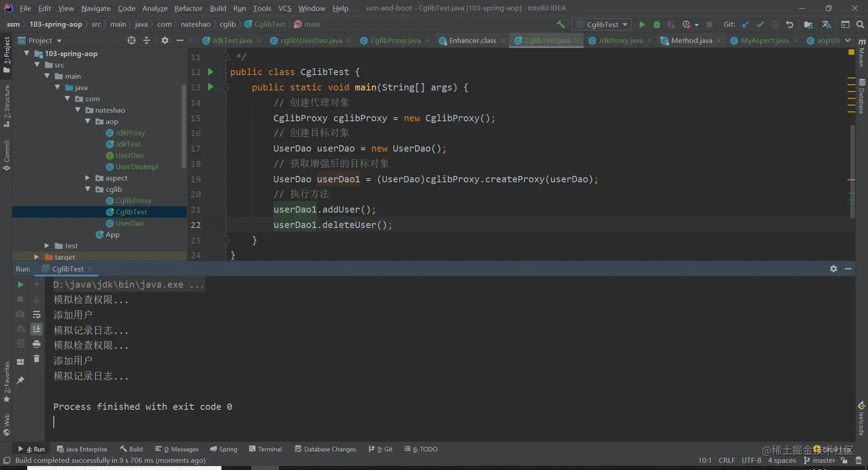Screen dimensions: 868x470
Task: Toggle soft-wrap in Run console
Action: [36, 314]
